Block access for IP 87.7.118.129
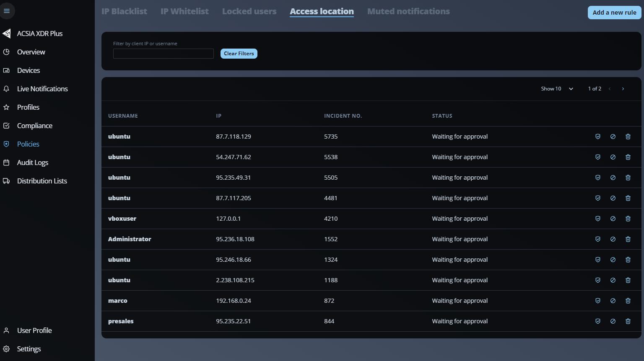This screenshot has height=361, width=644. (x=613, y=137)
